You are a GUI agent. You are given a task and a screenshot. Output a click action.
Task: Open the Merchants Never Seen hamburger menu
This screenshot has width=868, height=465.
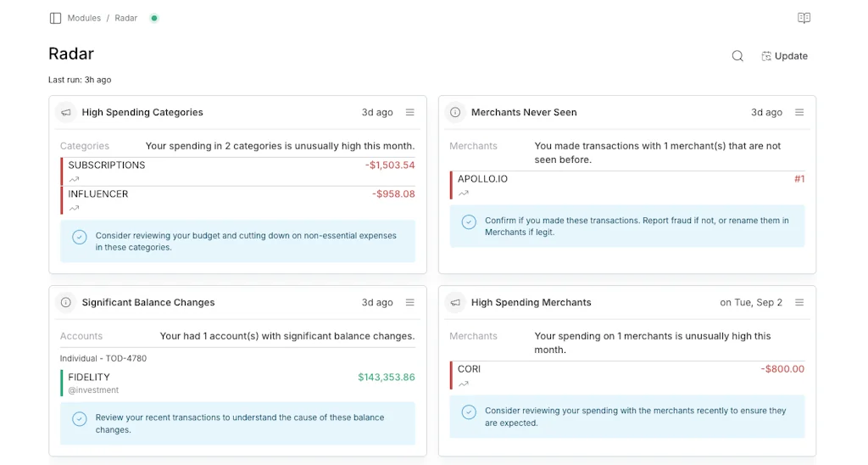click(x=799, y=112)
